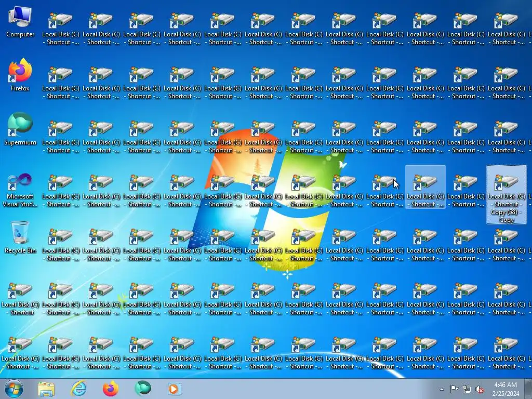Select the Firefox desktop shortcut
Viewport: 532px width, 399px height.
coord(20,75)
